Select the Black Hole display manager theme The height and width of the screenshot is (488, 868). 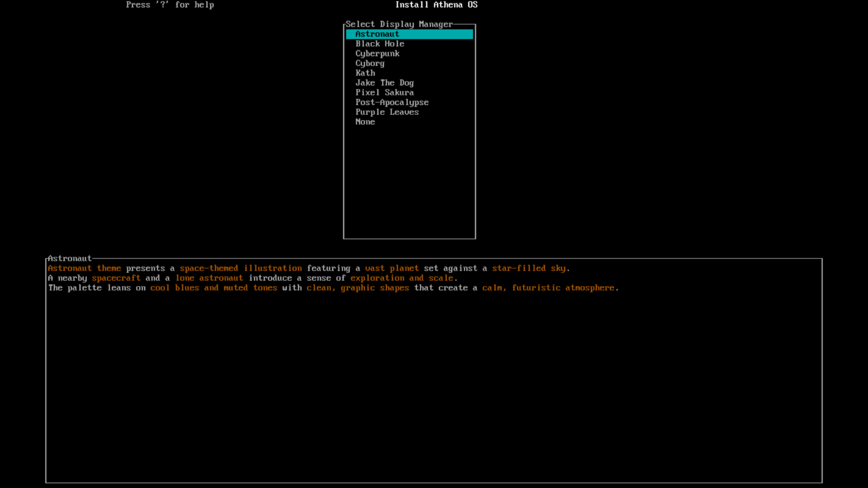(379, 44)
